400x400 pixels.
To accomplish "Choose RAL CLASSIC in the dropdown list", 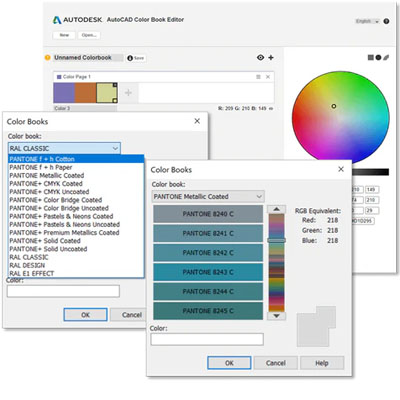I will pos(76,257).
